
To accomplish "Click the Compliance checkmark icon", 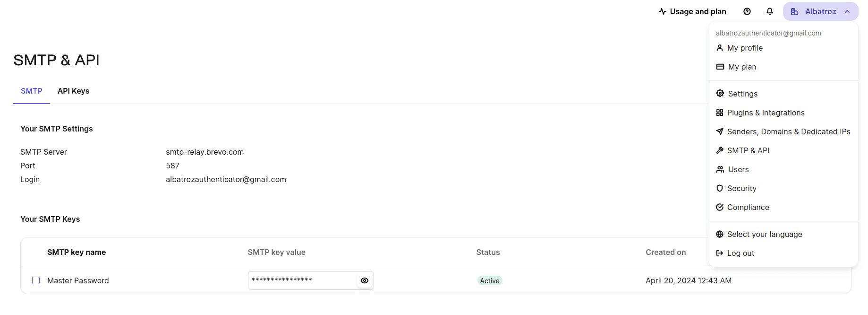I will click(x=720, y=207).
